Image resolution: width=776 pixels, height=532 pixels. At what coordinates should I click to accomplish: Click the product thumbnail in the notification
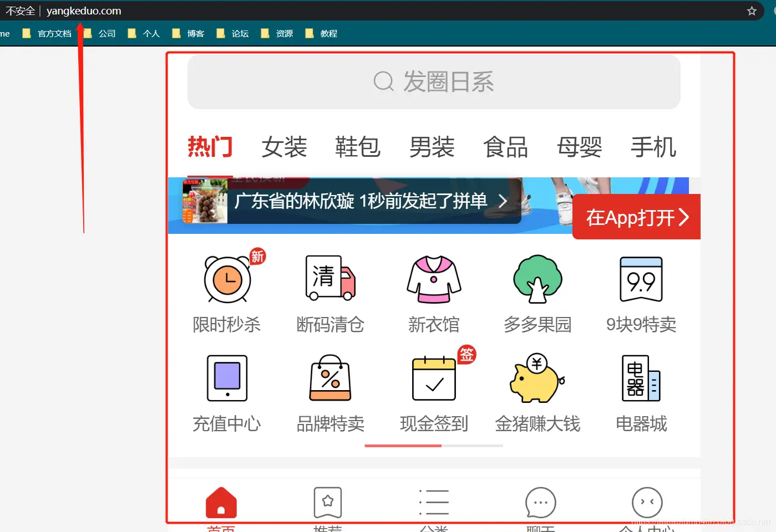point(205,201)
